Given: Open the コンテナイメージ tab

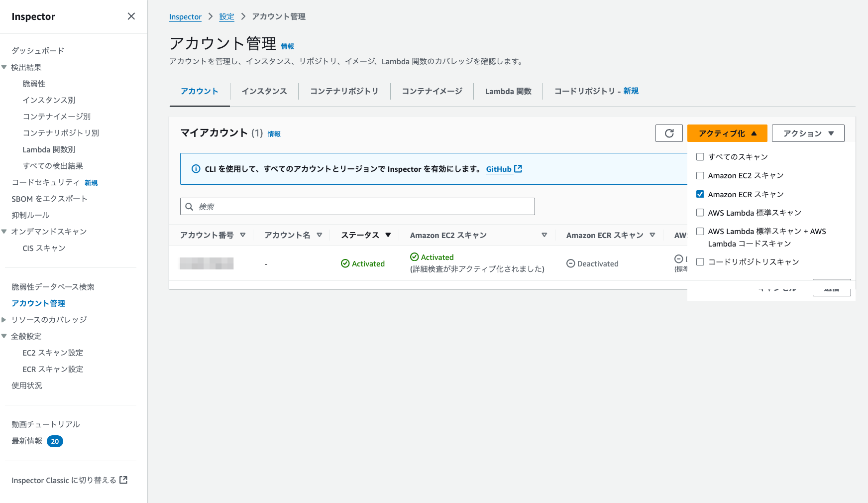Looking at the screenshot, I should click(432, 91).
